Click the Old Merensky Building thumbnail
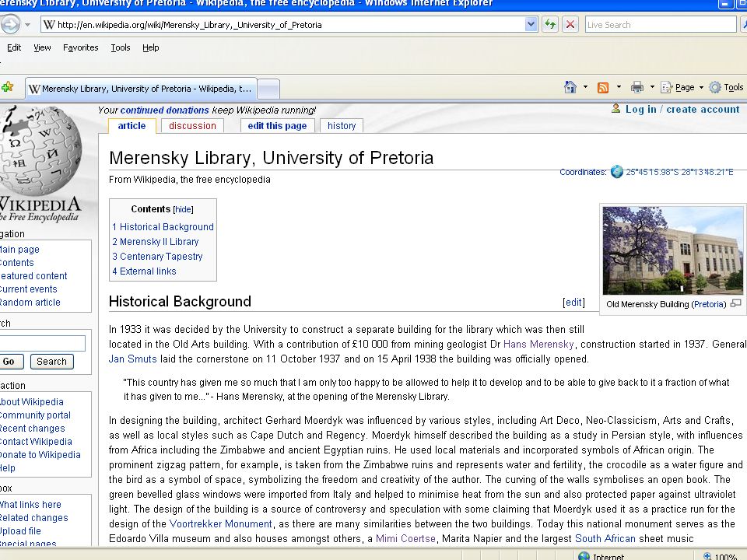This screenshot has width=747, height=560. coord(672,250)
